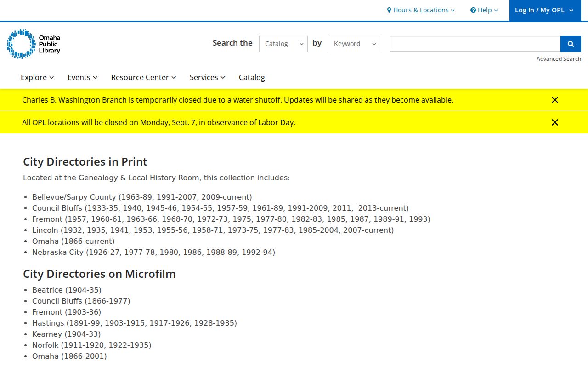Viewport: 588px width, 368px height.
Task: Click the magnifying glass search button
Action: 571,44
